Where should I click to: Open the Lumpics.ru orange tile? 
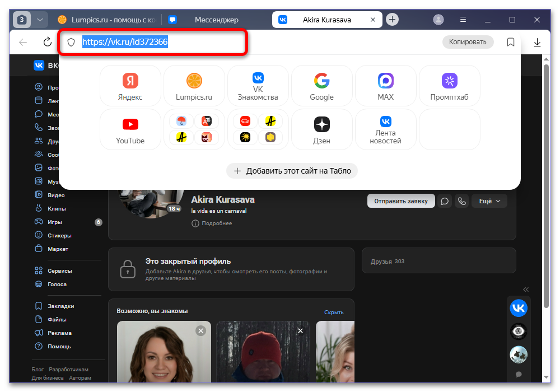click(194, 86)
